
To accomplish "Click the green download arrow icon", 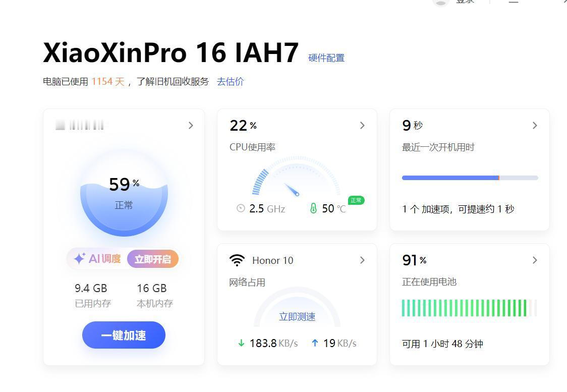I will [x=240, y=343].
